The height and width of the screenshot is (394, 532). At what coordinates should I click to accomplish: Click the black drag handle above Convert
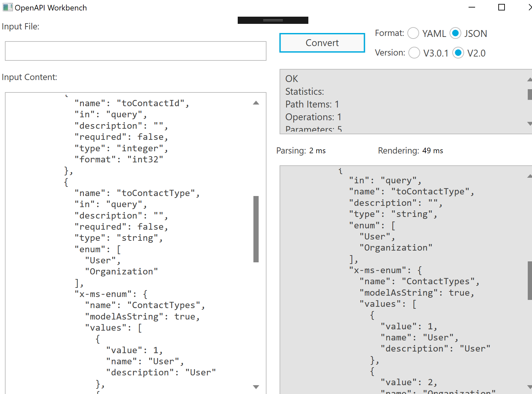pyautogui.click(x=273, y=20)
